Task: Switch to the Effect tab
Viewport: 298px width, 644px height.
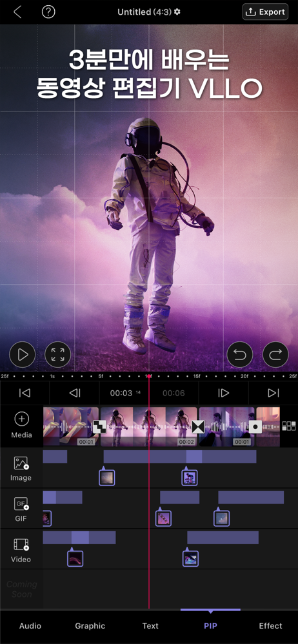Action: click(x=270, y=626)
